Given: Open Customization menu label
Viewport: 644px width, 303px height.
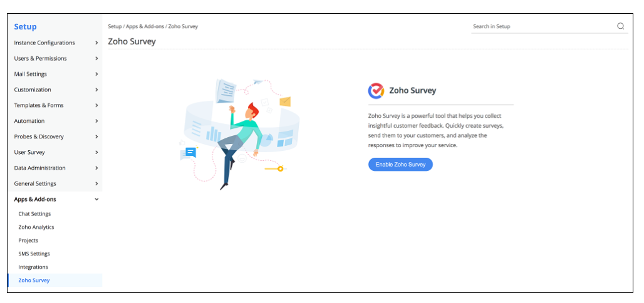Looking at the screenshot, I should click(x=33, y=90).
